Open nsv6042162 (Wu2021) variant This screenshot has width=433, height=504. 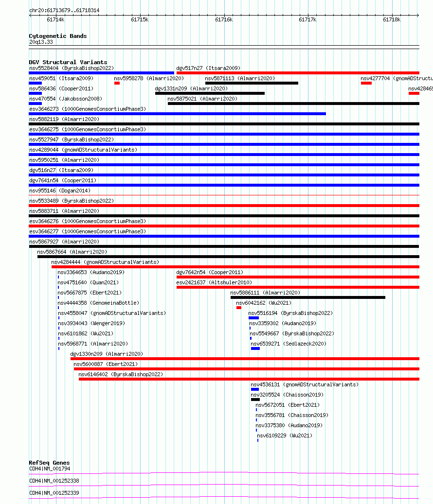264,303
